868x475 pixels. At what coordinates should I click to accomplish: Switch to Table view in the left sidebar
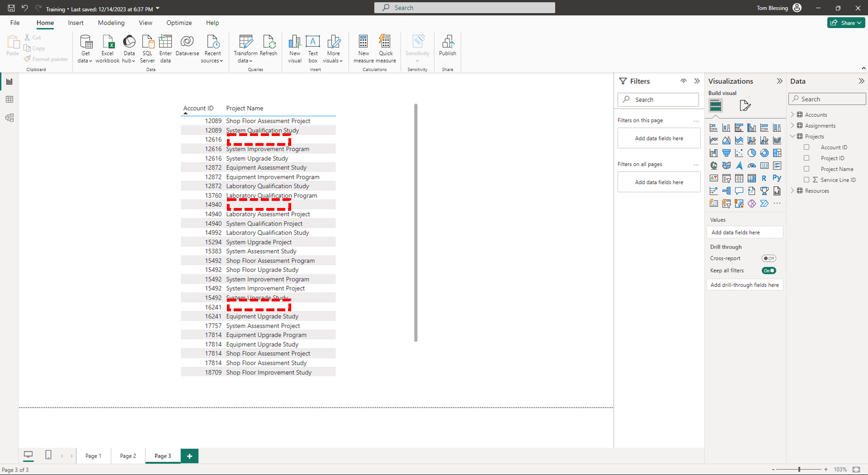(x=9, y=99)
